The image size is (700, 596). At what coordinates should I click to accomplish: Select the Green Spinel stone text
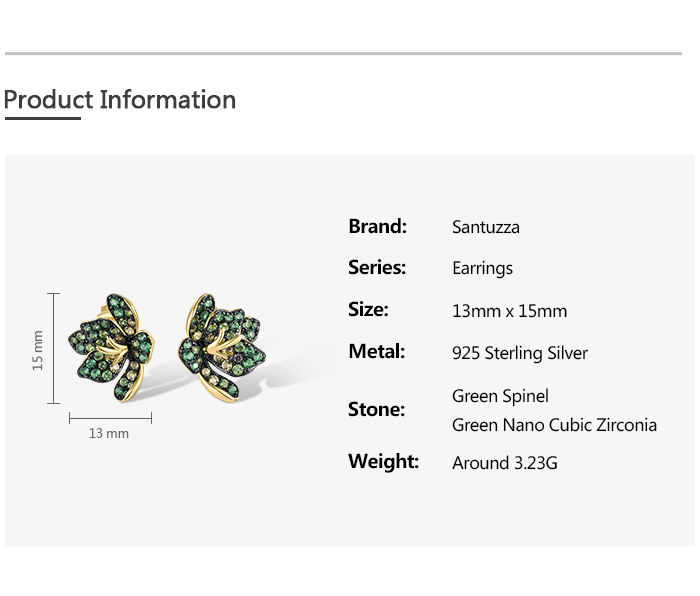(500, 396)
